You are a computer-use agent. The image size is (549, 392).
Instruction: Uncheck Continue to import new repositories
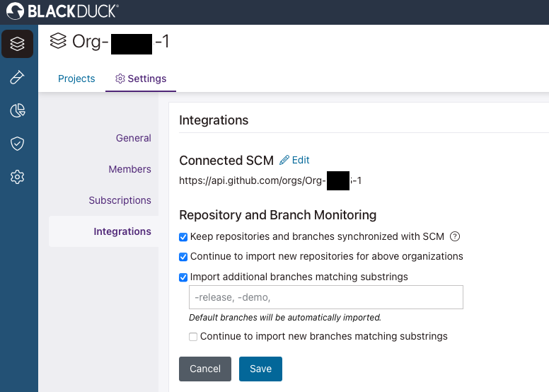(184, 256)
